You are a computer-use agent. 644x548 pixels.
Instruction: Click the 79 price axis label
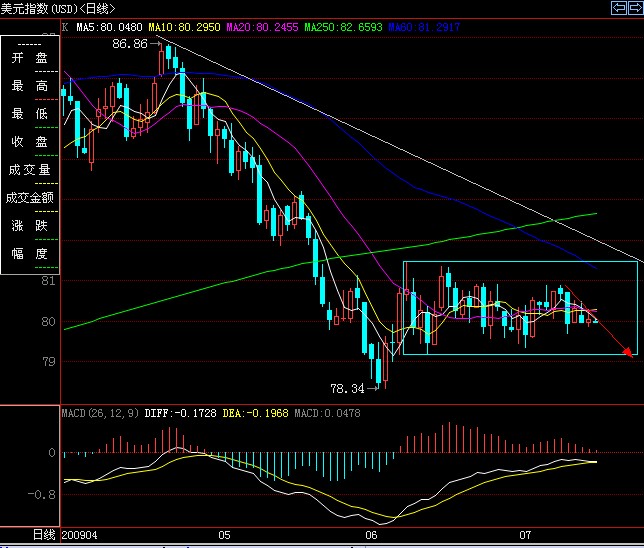pyautogui.click(x=48, y=361)
